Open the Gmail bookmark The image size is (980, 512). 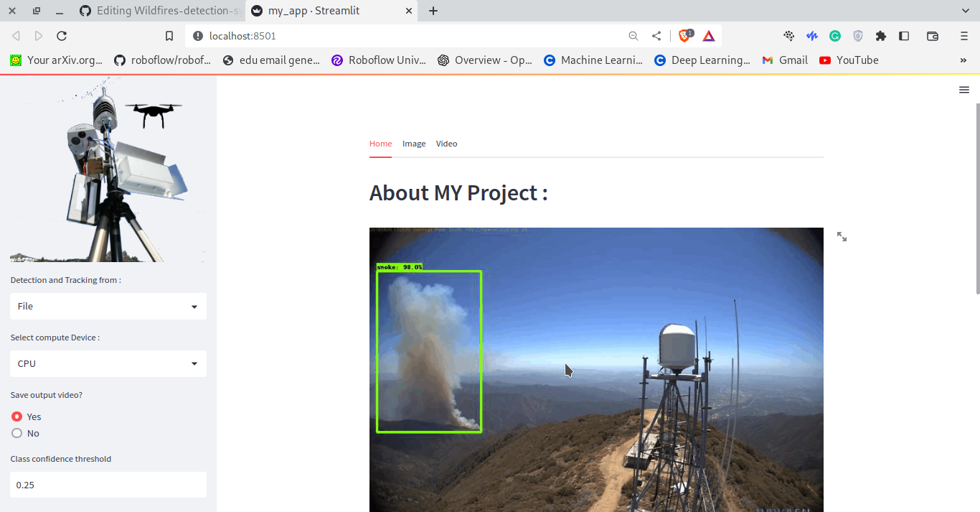coord(785,60)
